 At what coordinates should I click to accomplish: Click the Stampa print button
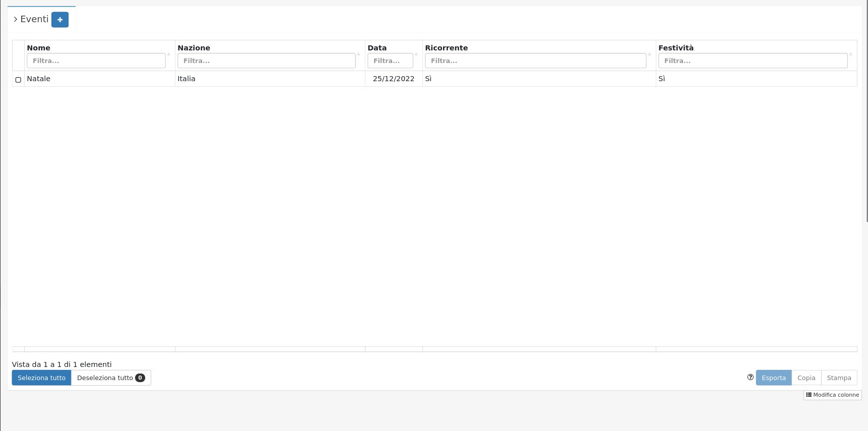click(839, 378)
